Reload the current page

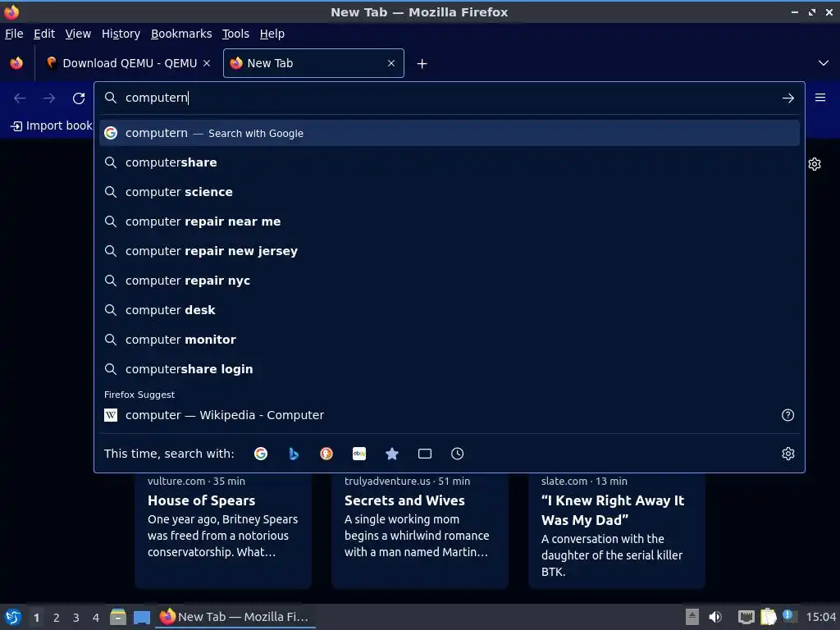pos(79,98)
